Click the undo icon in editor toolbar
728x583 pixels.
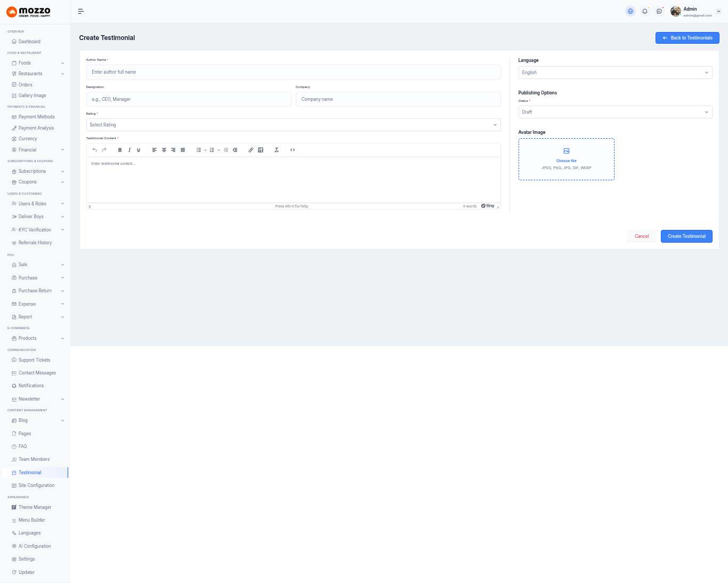(95, 150)
